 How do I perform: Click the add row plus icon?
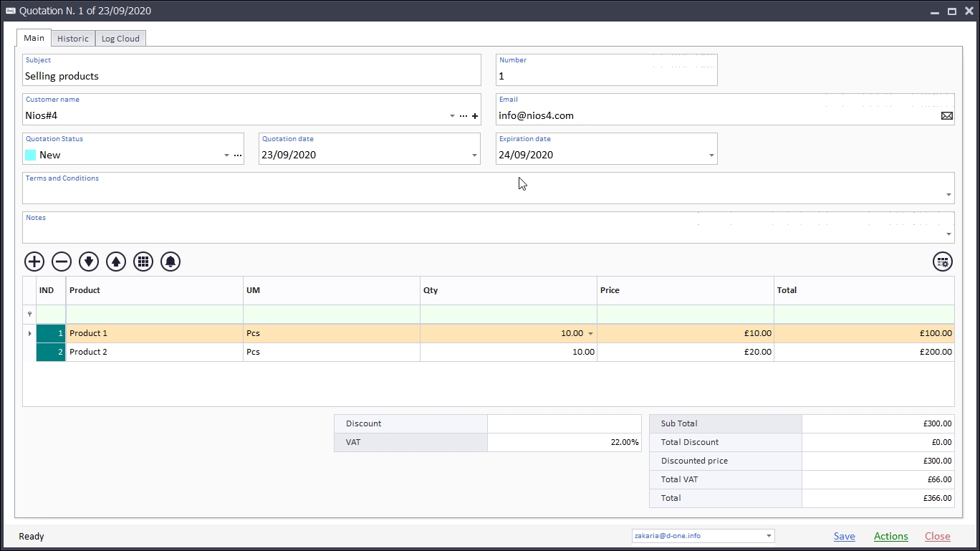(x=34, y=262)
